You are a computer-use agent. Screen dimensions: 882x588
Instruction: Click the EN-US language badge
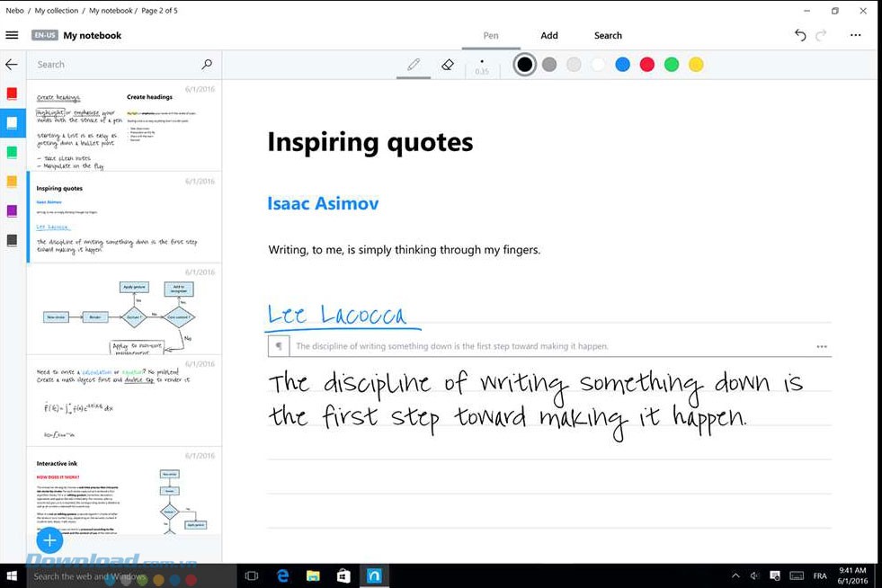click(x=44, y=36)
